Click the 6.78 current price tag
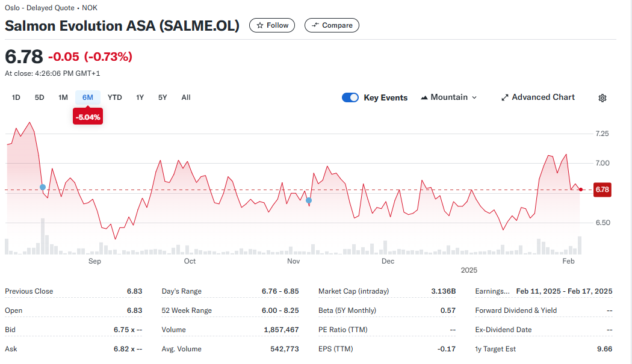Screen dimensions: 632x364 pyautogui.click(x=602, y=190)
